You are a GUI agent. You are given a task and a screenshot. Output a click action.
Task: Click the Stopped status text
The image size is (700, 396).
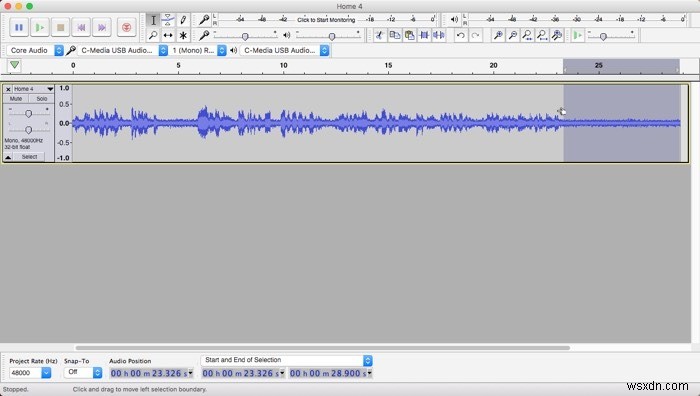pyautogui.click(x=16, y=390)
